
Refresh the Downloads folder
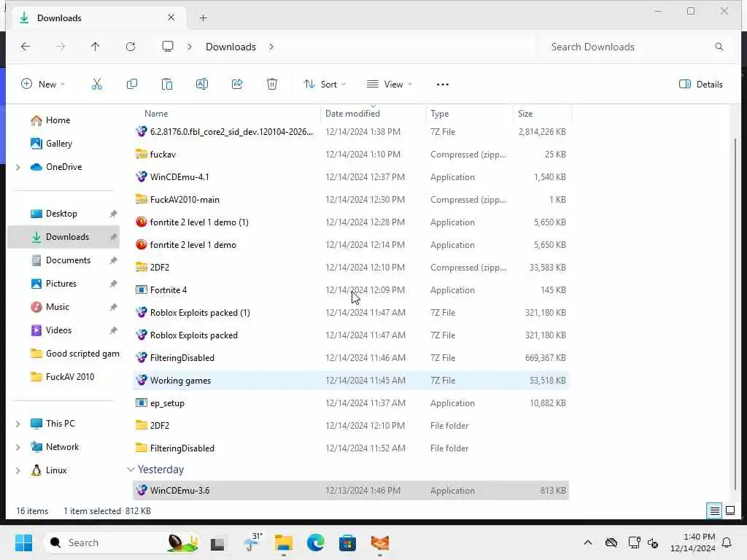coord(131,47)
